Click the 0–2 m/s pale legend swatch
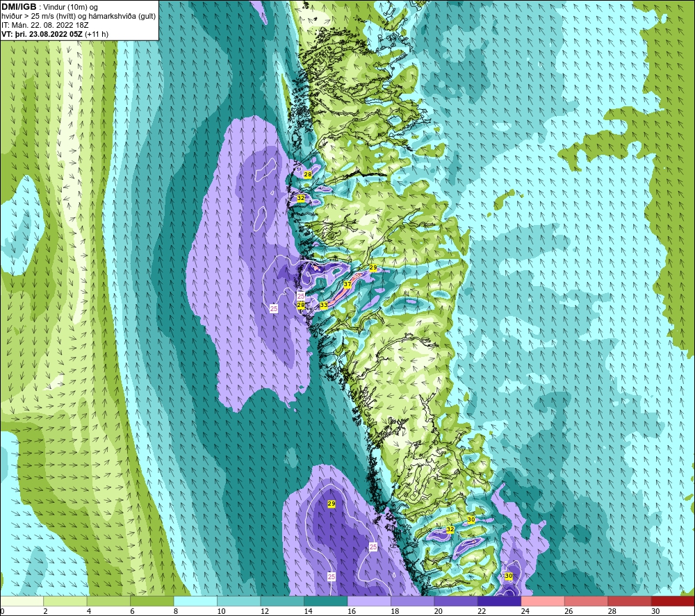The height and width of the screenshot is (616, 695). tap(22, 601)
